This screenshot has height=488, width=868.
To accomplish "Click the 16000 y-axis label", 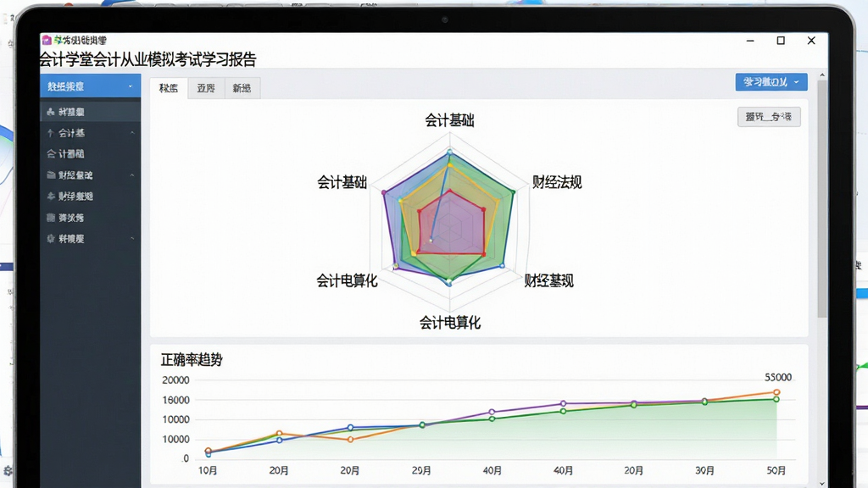I will [175, 400].
